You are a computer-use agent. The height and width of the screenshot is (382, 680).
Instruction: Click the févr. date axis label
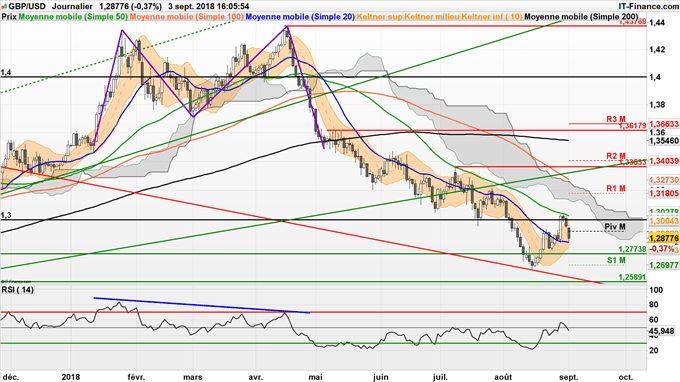136,377
